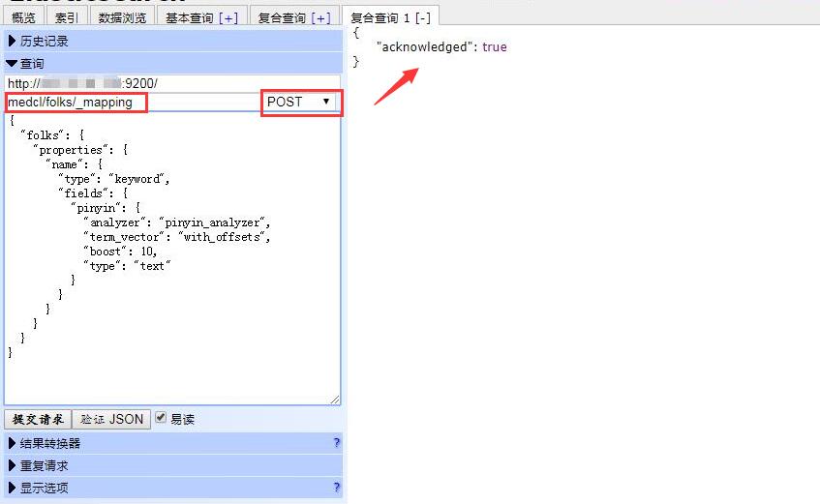Click inside the JSON request body textarea
The width and height of the screenshot is (820, 504).
[x=172, y=258]
